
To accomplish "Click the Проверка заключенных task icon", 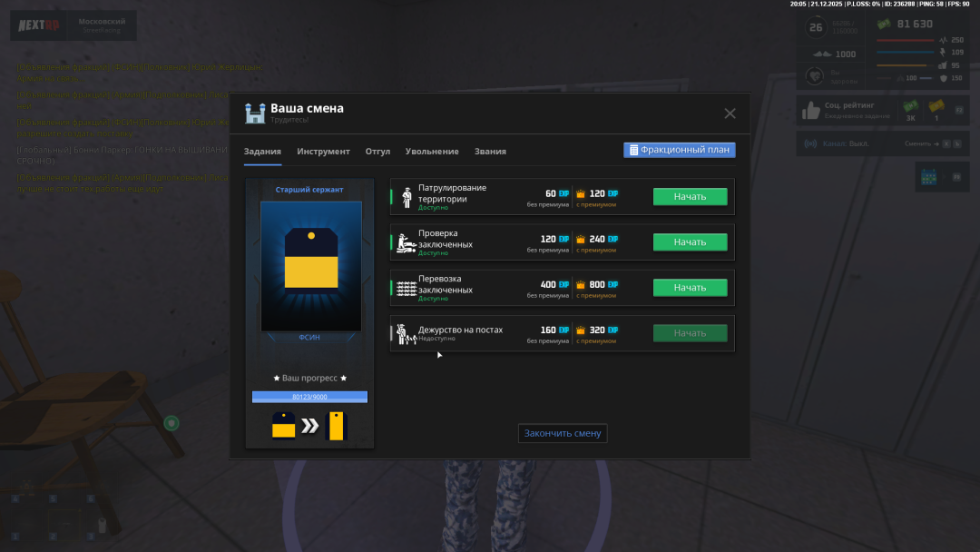I will (406, 242).
